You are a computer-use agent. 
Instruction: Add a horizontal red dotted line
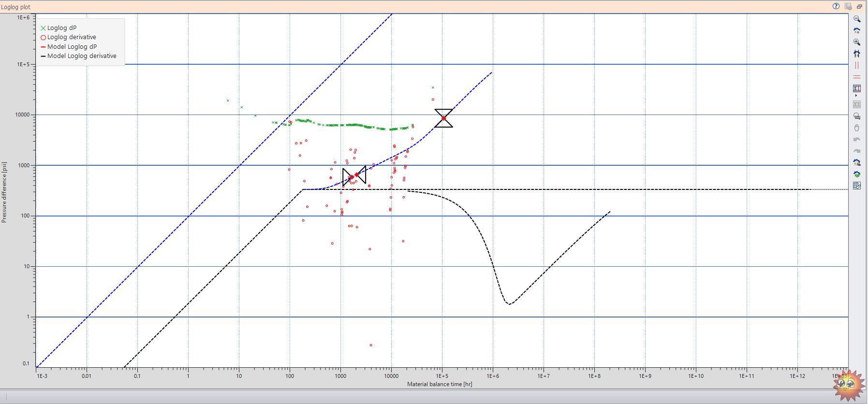pyautogui.click(x=857, y=77)
